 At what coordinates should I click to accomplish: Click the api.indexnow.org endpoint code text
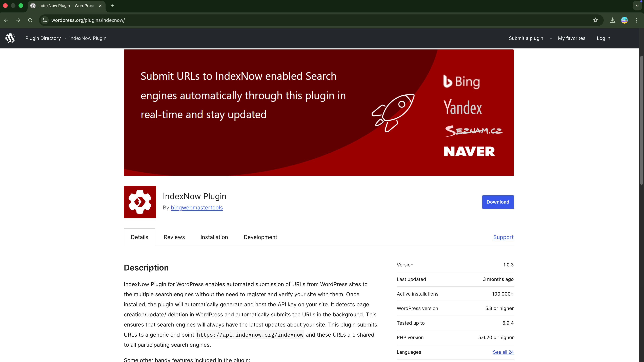click(250, 335)
